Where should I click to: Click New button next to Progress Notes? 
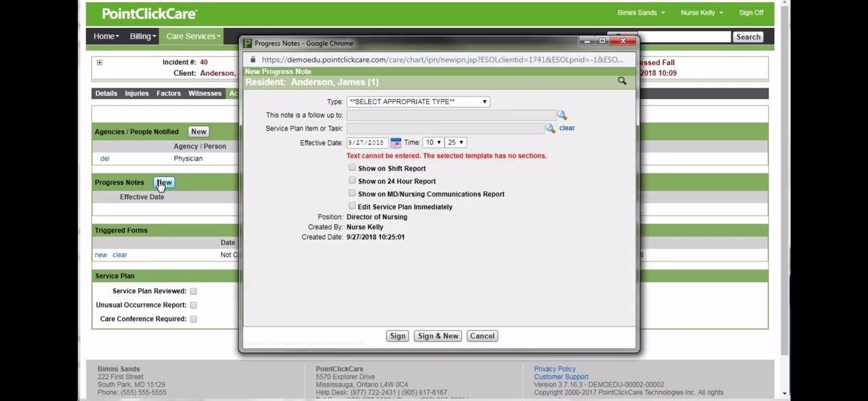click(x=164, y=183)
